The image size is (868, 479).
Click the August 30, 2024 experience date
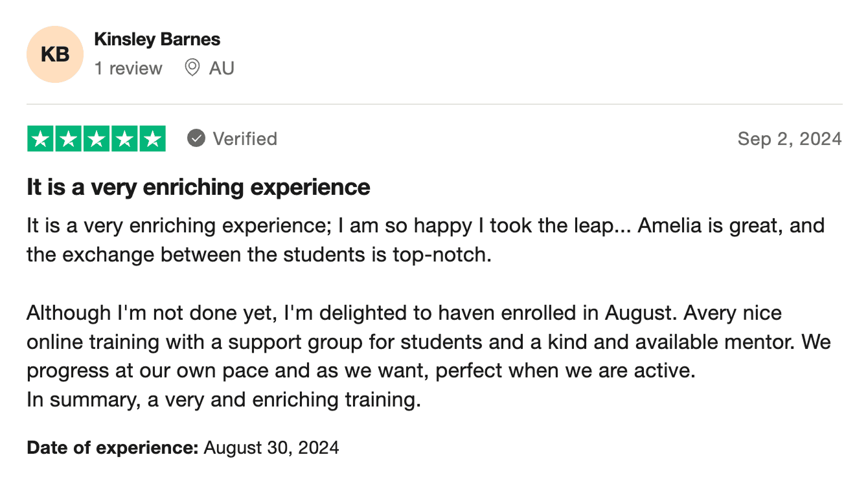pyautogui.click(x=271, y=447)
